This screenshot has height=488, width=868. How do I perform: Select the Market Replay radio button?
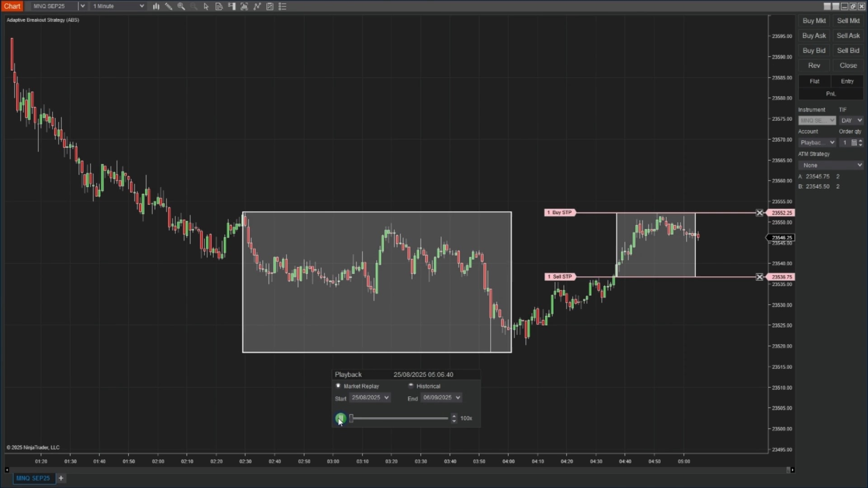pos(338,386)
